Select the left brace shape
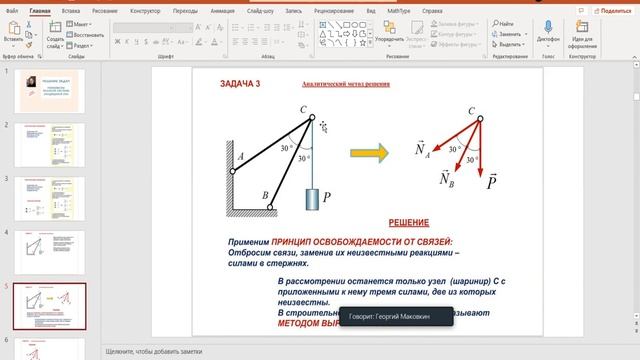This screenshot has height=360, width=640. (347, 43)
